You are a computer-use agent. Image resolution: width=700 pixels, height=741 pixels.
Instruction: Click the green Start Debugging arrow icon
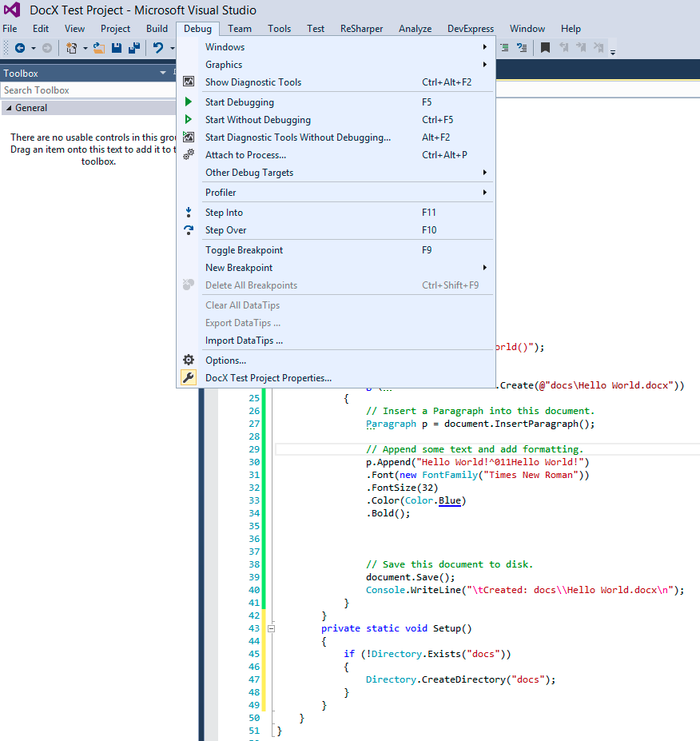coord(189,102)
